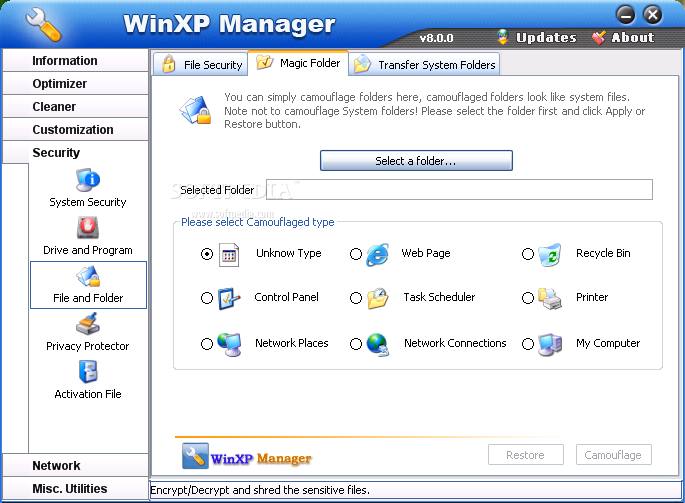Viewport: 685px width, 503px height.
Task: Click the Web Page Internet Explorer icon
Action: click(378, 254)
